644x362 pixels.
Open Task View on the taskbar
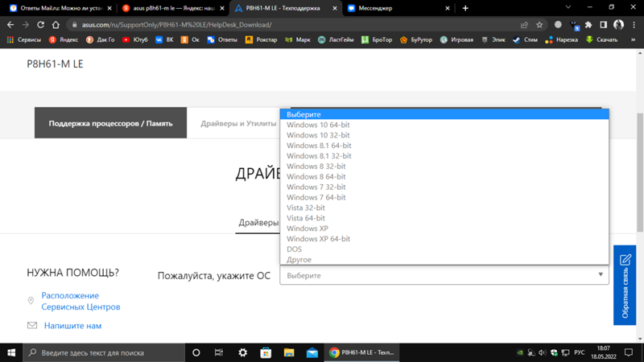[218, 352]
